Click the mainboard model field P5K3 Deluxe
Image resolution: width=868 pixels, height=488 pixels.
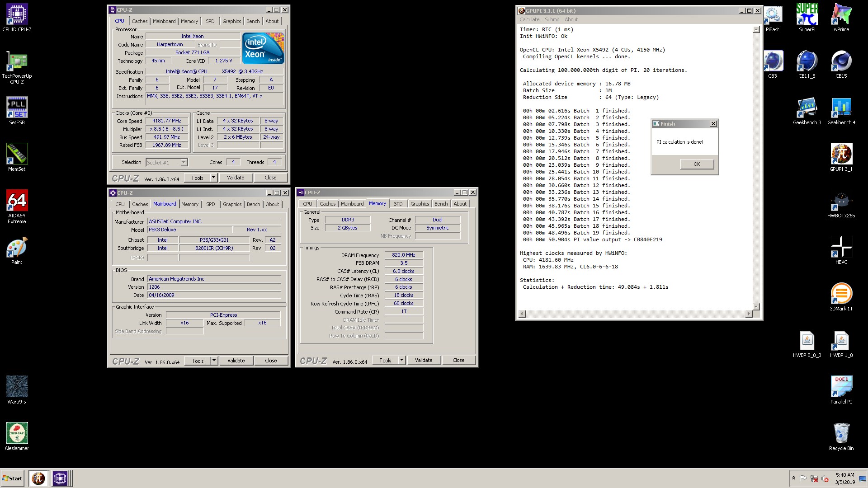tap(190, 230)
